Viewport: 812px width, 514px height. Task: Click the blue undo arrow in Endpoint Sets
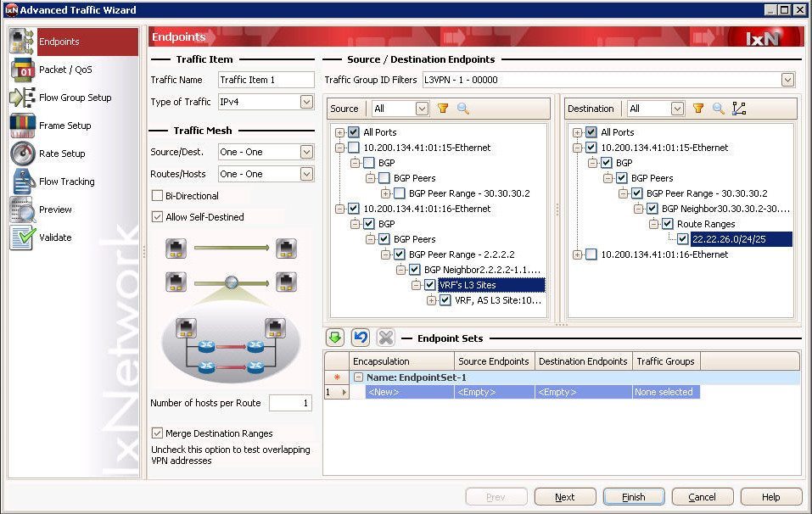(x=361, y=338)
